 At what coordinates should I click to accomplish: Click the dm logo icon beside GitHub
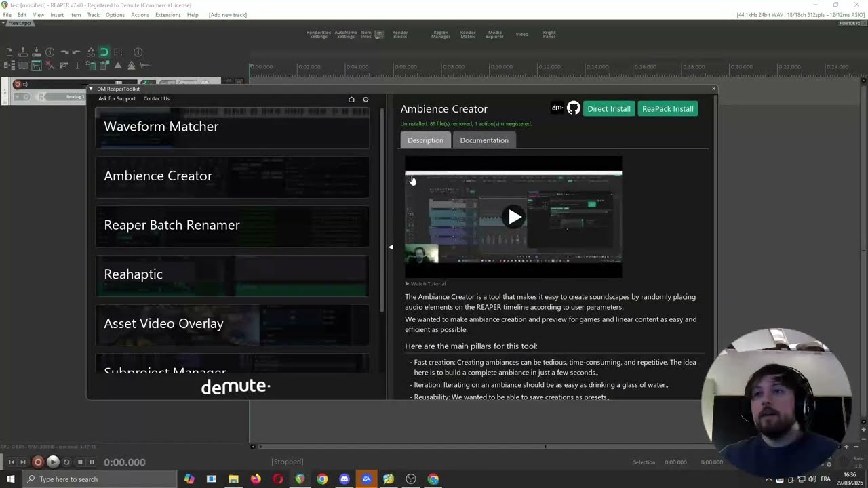[x=557, y=108]
